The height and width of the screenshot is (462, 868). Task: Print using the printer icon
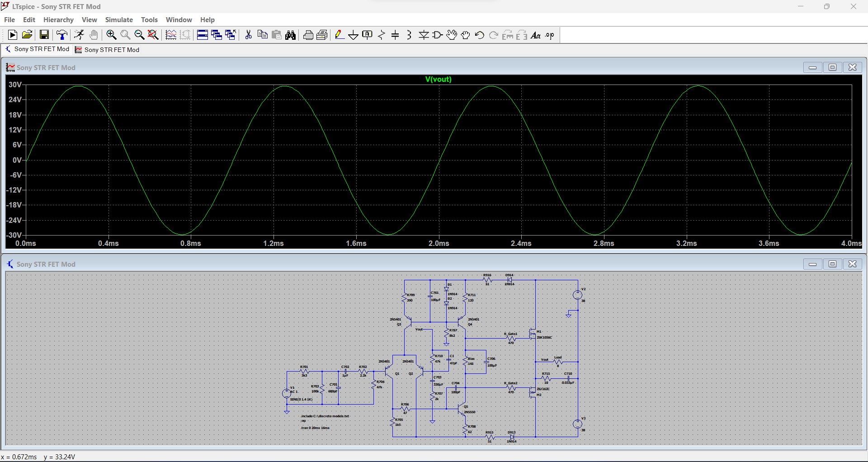(308, 35)
